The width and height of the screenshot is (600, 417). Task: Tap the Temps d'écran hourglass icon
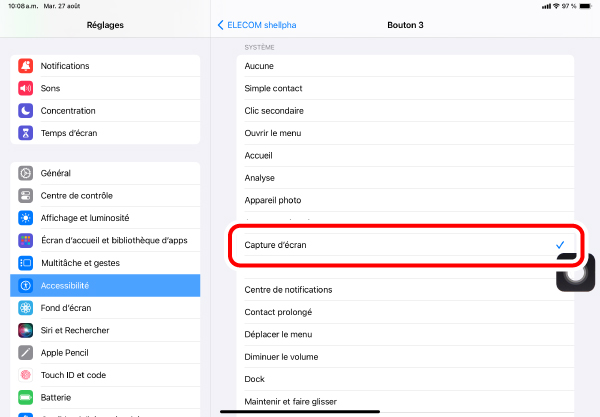tap(26, 133)
